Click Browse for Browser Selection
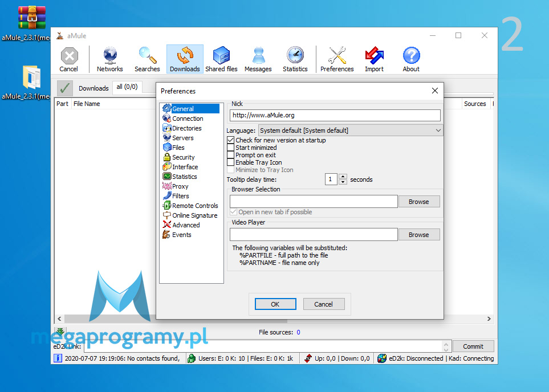Screen dimensions: 549x392 point(419,202)
